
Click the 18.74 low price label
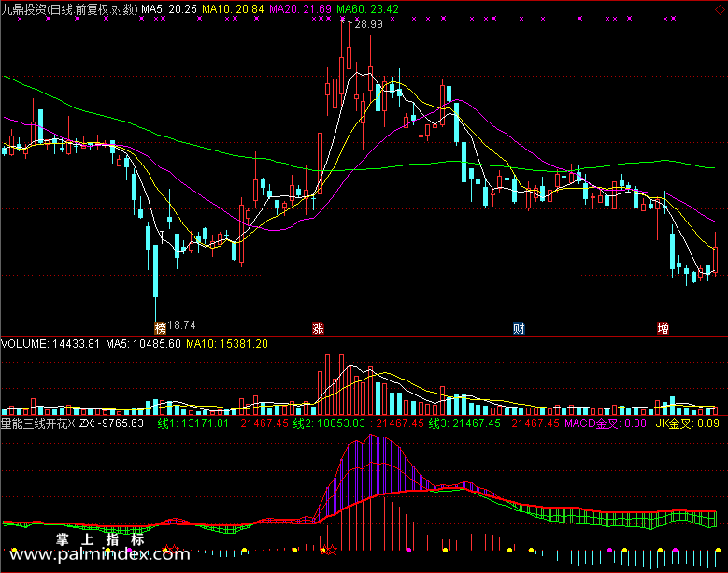click(181, 325)
